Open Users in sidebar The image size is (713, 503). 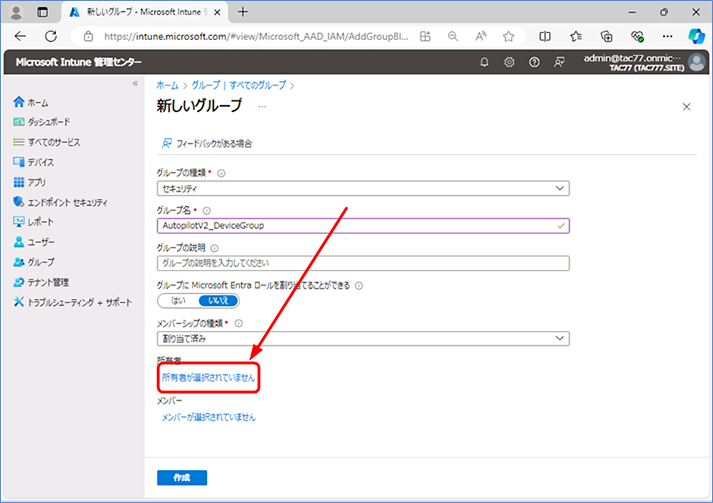34,242
